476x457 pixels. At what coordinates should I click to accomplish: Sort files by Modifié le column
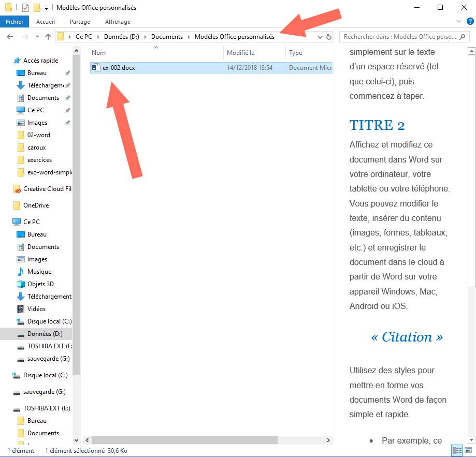[x=241, y=53]
